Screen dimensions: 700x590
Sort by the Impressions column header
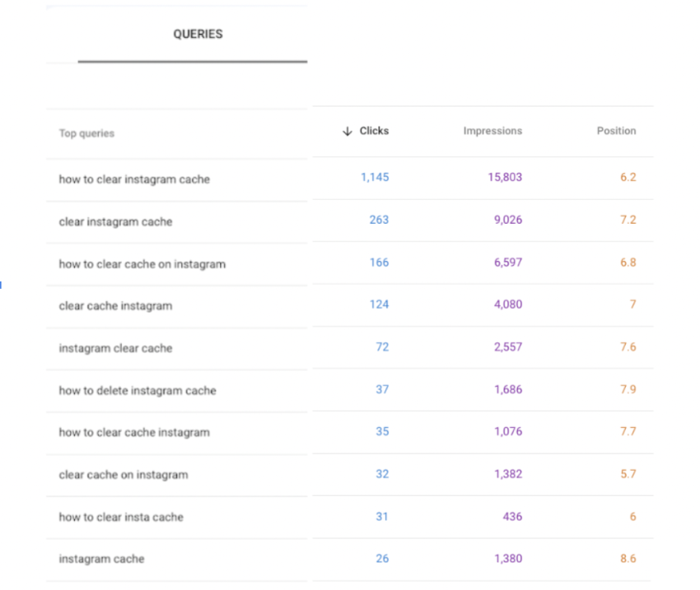pyautogui.click(x=492, y=131)
